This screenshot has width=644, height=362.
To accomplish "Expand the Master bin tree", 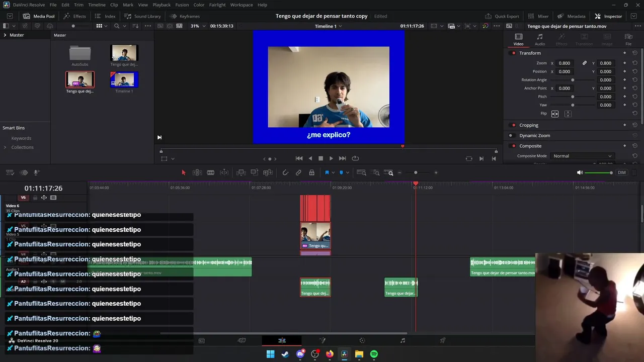I will tap(5, 35).
